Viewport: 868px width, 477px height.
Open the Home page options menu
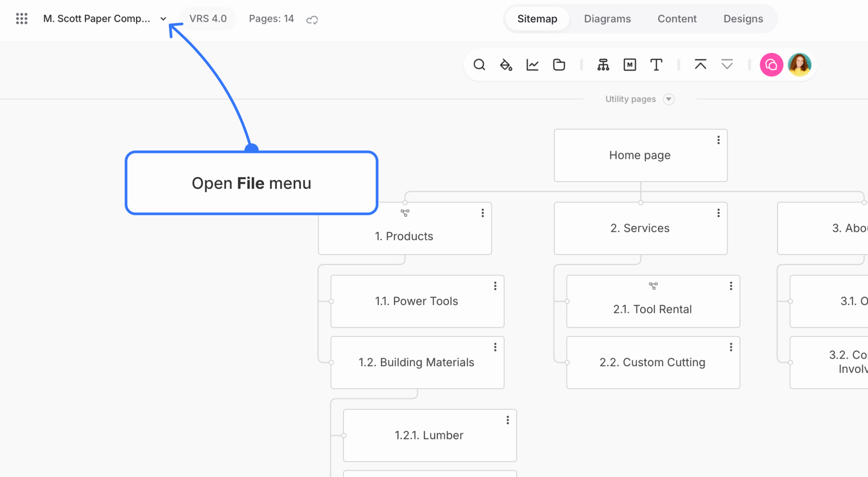[718, 140]
